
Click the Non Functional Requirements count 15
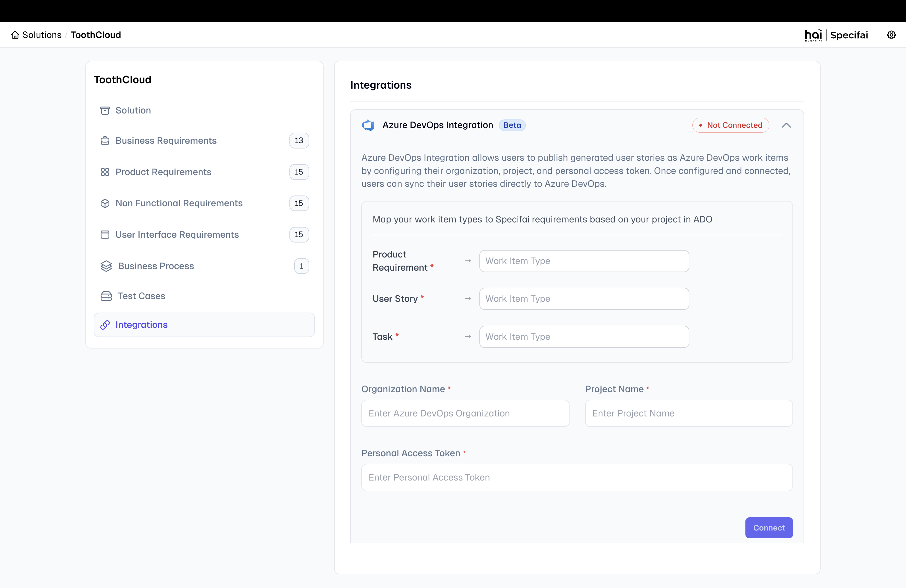coord(299,204)
